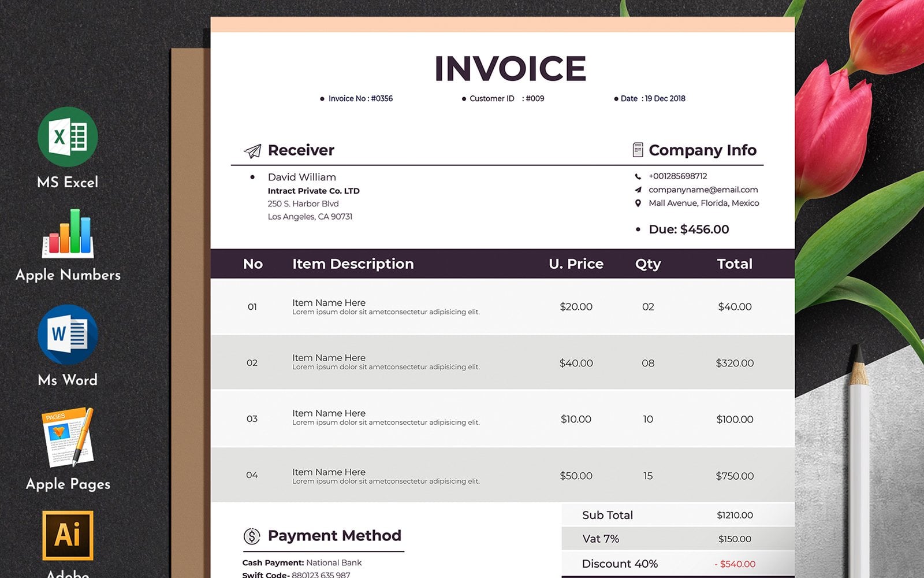
Task: Open the Ms Word icon
Action: click(68, 335)
